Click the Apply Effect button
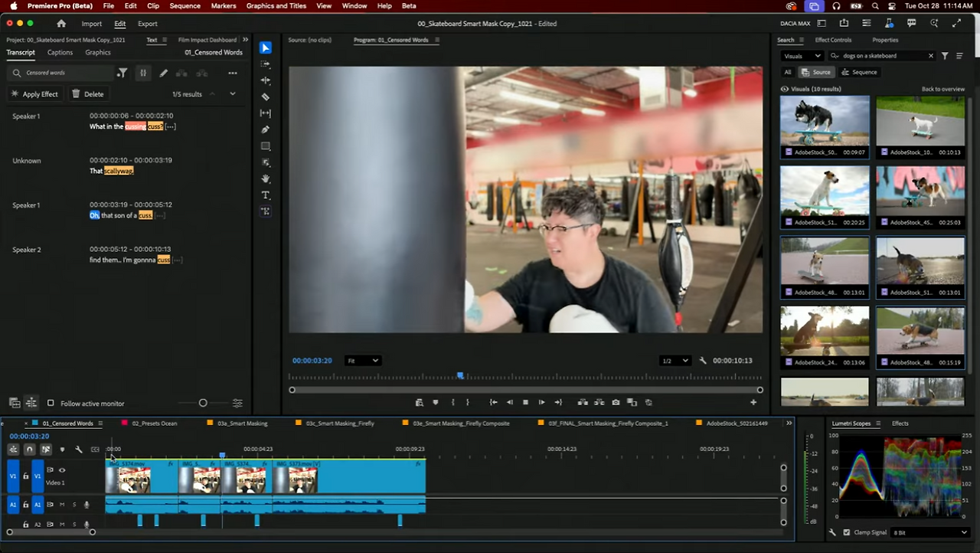Screen dimensions: 980x553 (34, 94)
